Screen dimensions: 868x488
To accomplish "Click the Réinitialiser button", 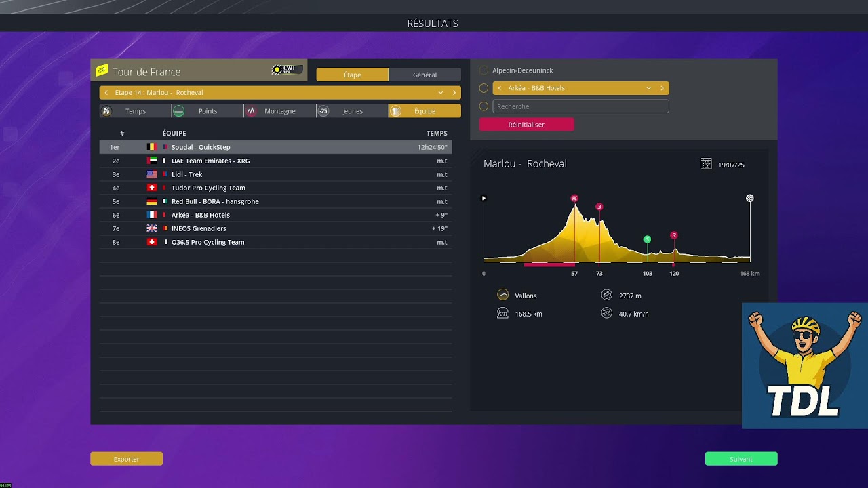I will tap(526, 125).
